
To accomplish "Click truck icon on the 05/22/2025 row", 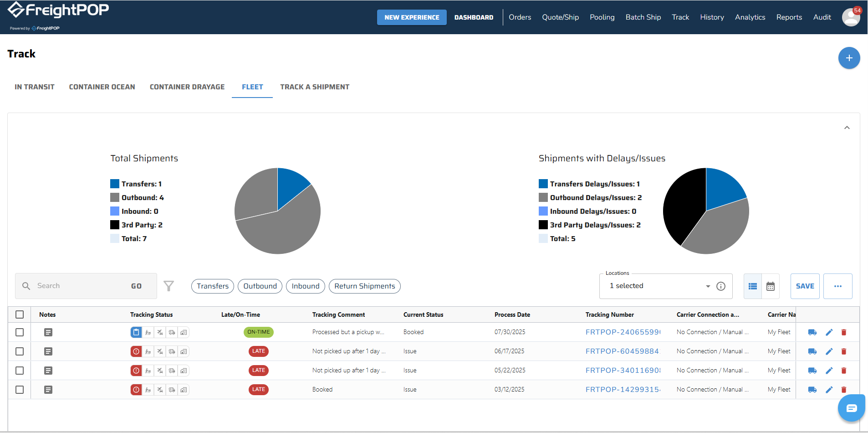I will [x=812, y=371].
